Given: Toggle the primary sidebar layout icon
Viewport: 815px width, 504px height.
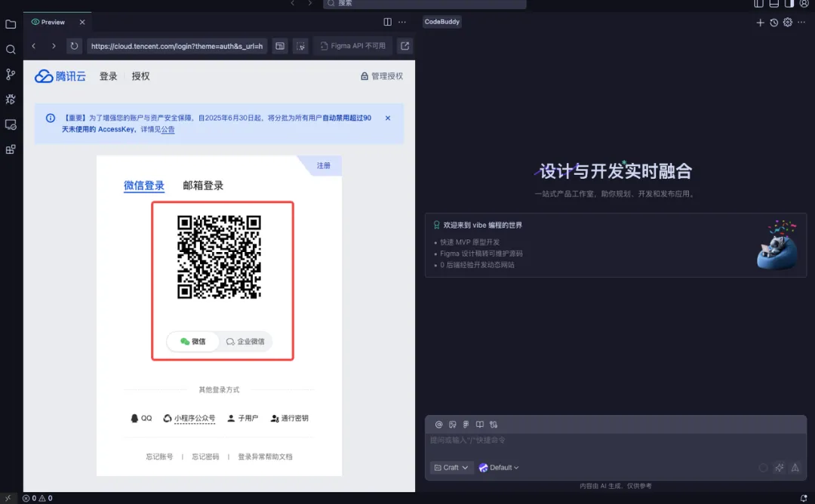Looking at the screenshot, I should point(759,4).
